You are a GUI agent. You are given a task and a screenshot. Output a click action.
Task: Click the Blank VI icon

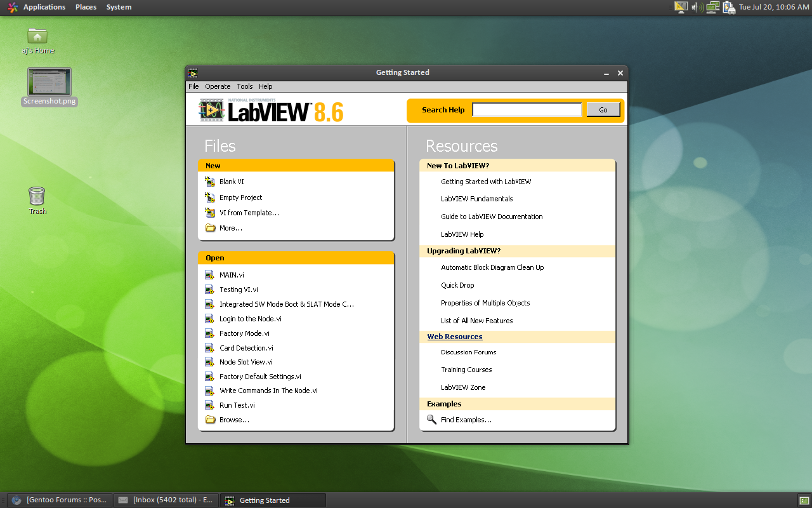click(x=210, y=182)
